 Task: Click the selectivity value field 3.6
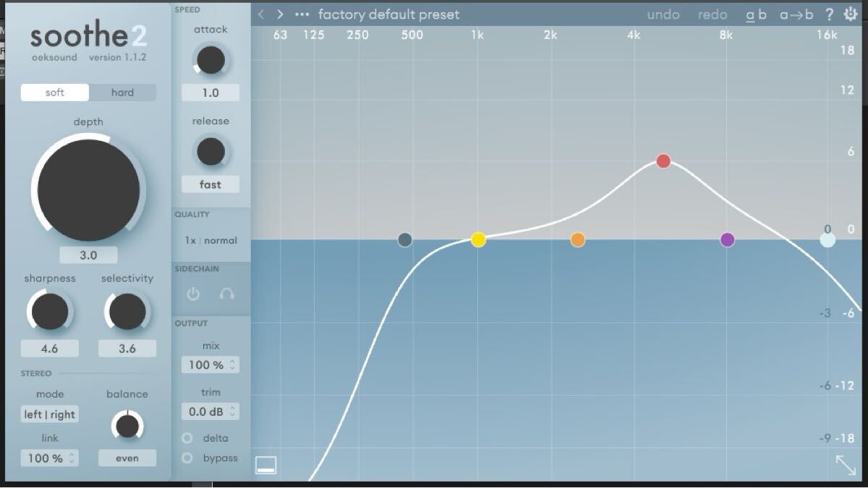click(127, 348)
